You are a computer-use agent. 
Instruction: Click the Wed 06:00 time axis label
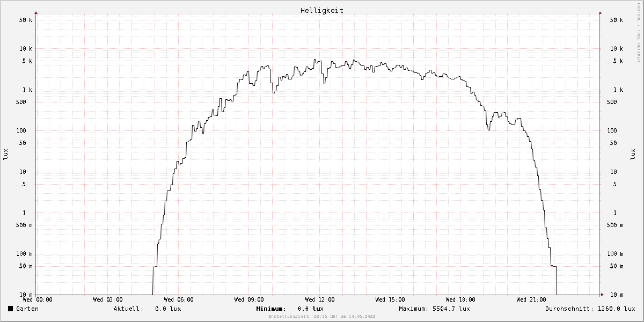point(179,299)
